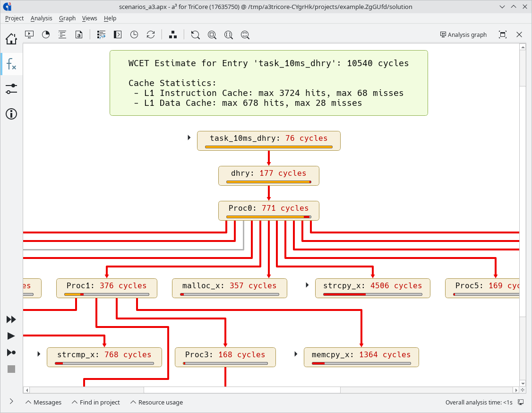Select the Proc0: 771 cycles node
532x413 pixels.
pyautogui.click(x=269, y=211)
